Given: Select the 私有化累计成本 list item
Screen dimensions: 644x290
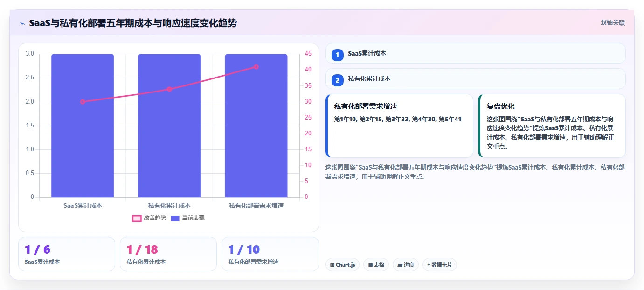Looking at the screenshot, I should coord(476,78).
